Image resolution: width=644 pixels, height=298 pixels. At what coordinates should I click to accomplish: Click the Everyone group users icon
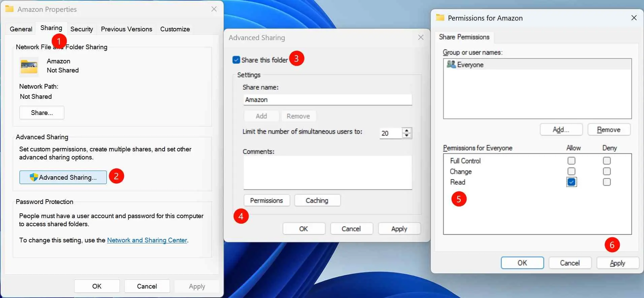tap(451, 64)
